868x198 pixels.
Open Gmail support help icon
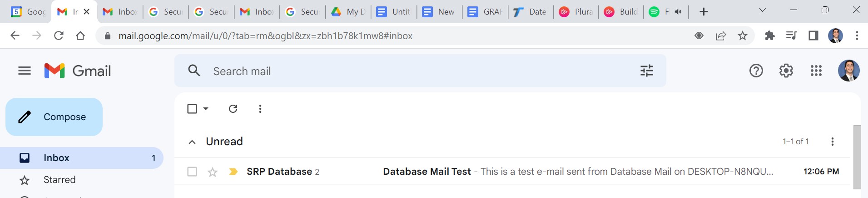756,71
